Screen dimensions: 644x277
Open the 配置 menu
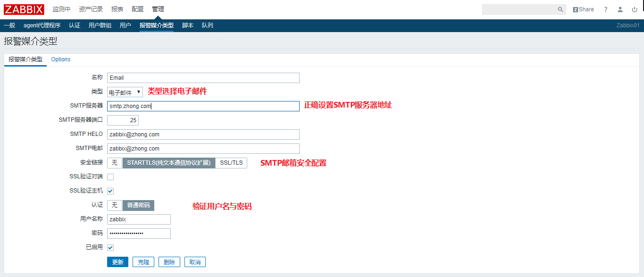137,8
